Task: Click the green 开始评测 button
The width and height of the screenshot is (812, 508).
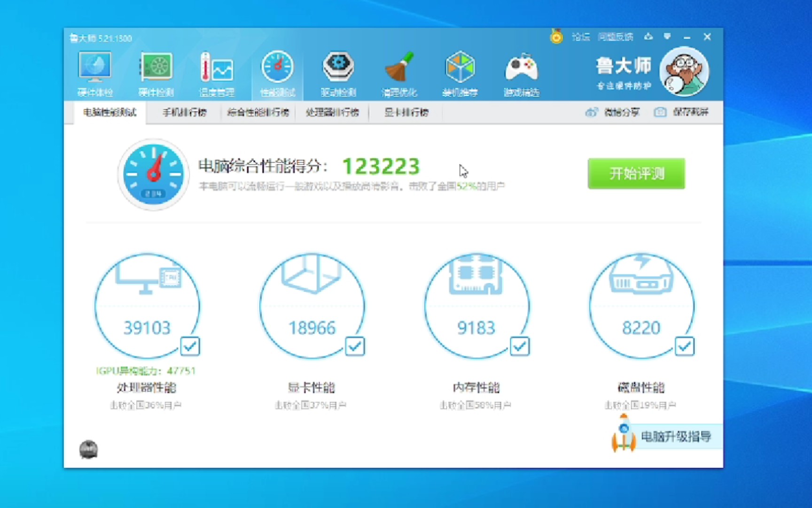Action: (x=636, y=174)
